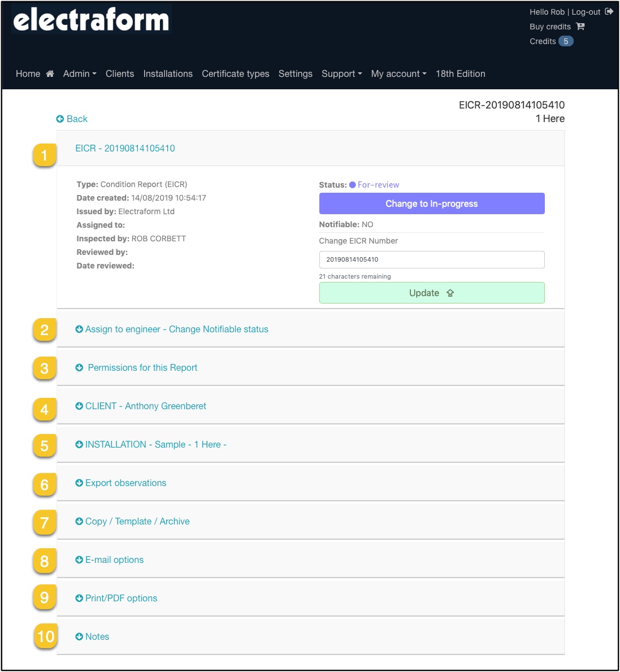Click 'Issued by: Electraform Ltd' text
Viewport: 620px width, 672px height.
[x=125, y=211]
